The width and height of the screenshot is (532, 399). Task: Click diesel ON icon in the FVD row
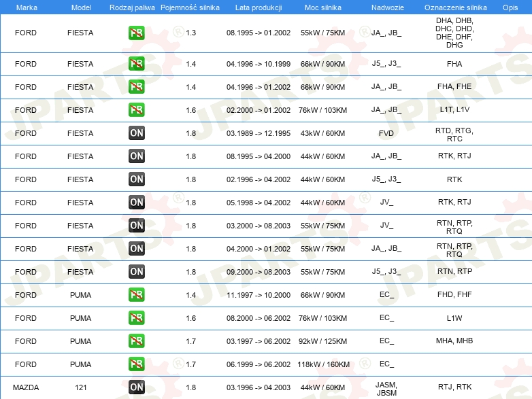(136, 133)
